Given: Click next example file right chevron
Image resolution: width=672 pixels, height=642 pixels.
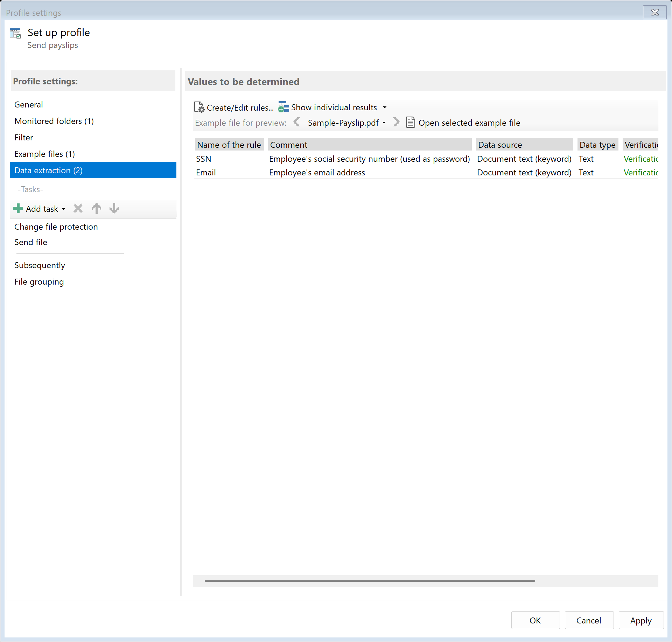Looking at the screenshot, I should (396, 122).
